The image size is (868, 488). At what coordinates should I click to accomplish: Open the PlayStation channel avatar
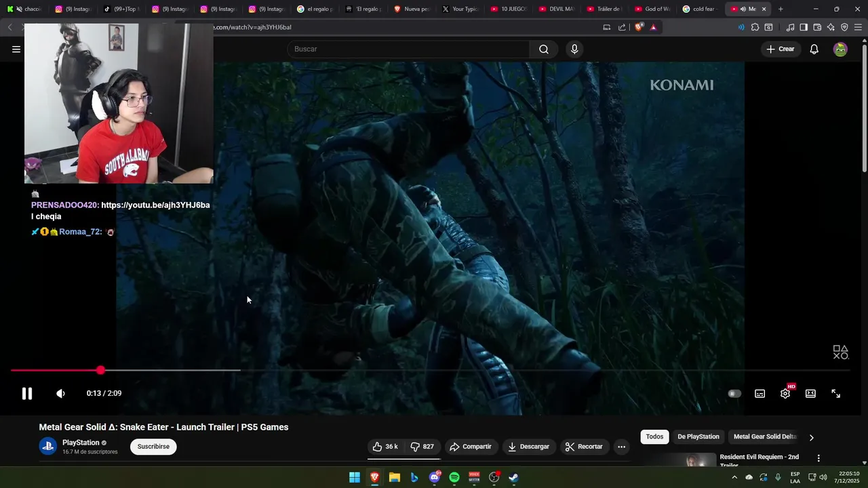[x=47, y=446]
